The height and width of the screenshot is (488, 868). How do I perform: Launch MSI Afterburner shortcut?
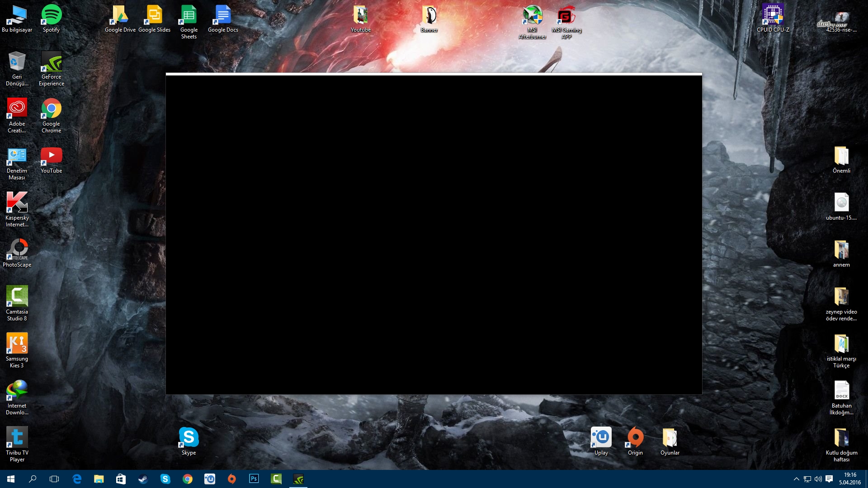(x=533, y=22)
